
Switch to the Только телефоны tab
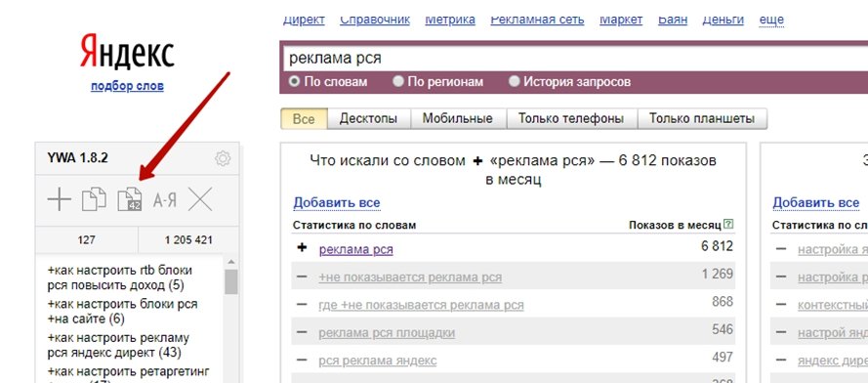pyautogui.click(x=571, y=118)
